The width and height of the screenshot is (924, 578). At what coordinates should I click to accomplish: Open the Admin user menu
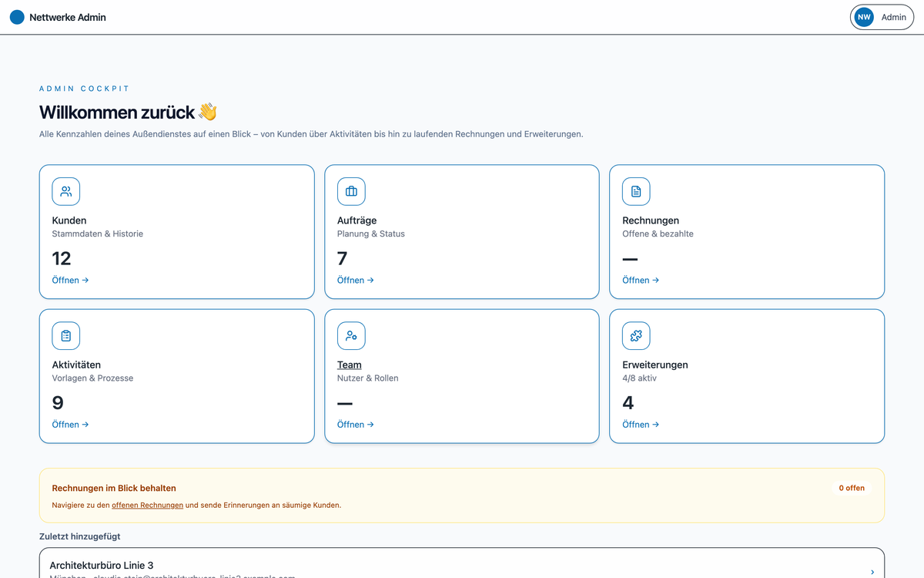[x=882, y=17]
